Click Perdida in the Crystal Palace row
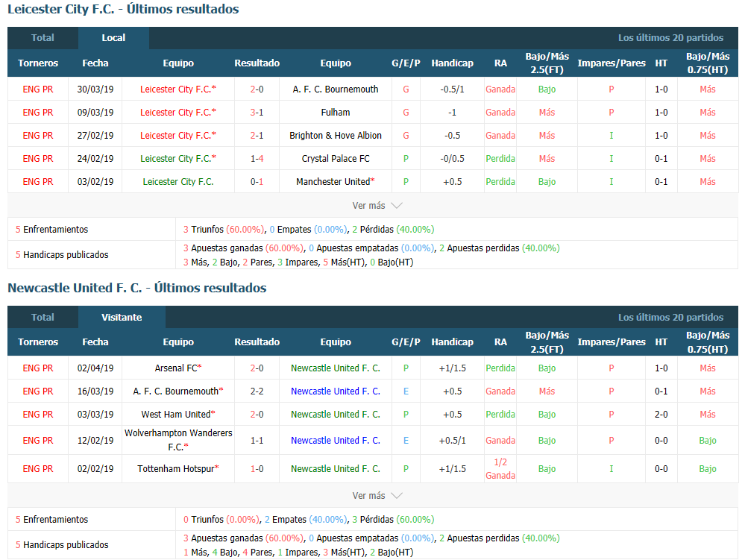This screenshot has height=560, width=745. [500, 159]
